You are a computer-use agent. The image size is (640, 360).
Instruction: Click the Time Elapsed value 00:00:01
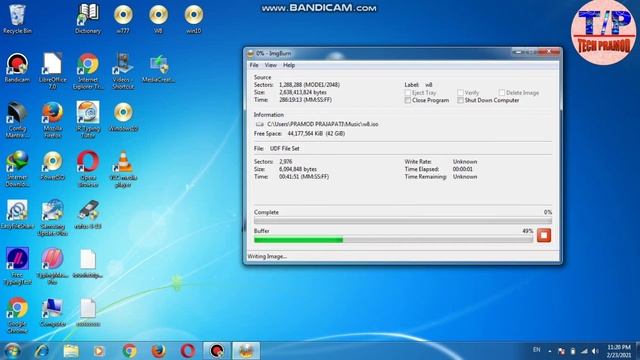463,169
